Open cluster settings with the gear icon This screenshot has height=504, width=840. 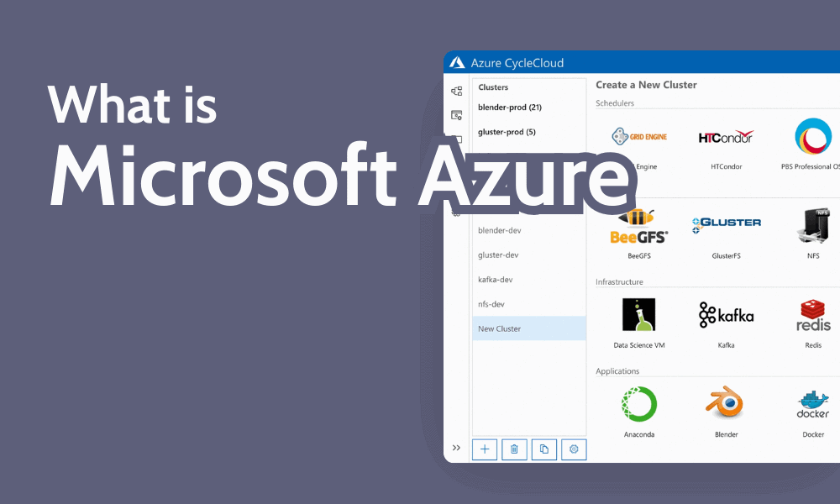coord(574,449)
